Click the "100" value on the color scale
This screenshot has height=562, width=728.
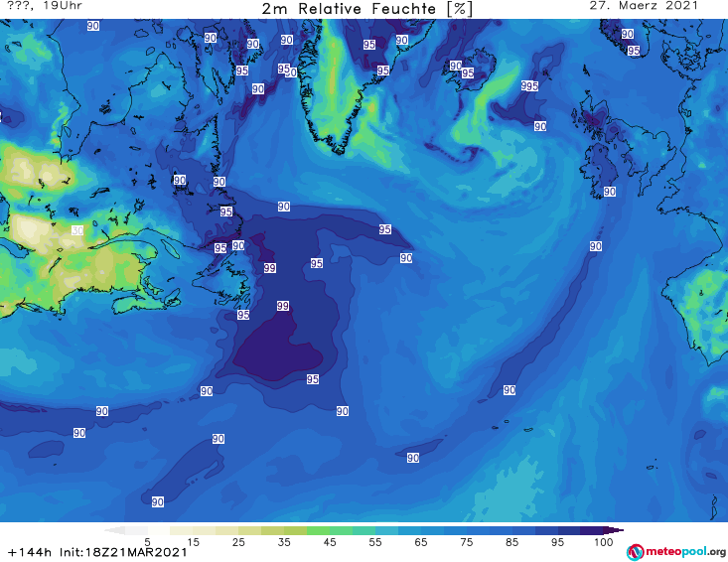pyautogui.click(x=603, y=541)
